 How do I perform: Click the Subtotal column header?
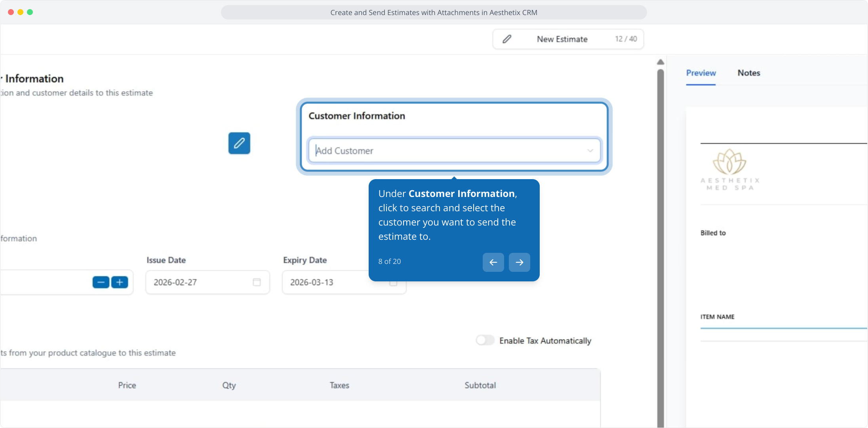(x=480, y=385)
